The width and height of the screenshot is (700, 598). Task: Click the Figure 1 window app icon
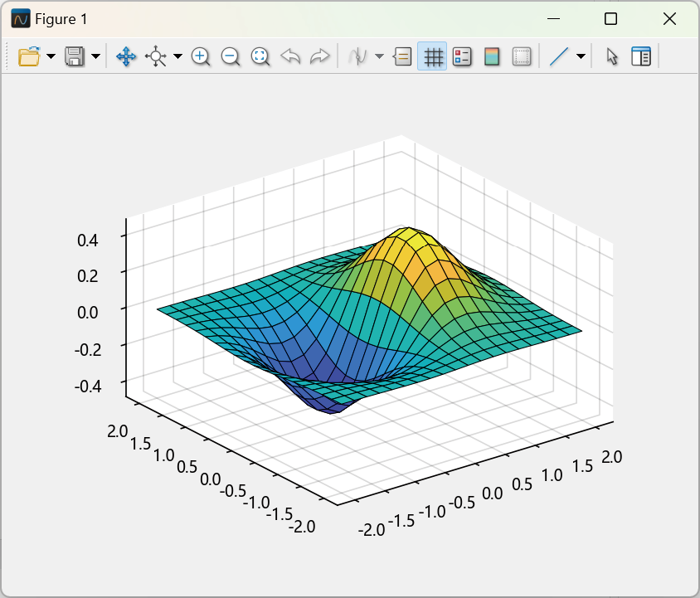(x=21, y=19)
